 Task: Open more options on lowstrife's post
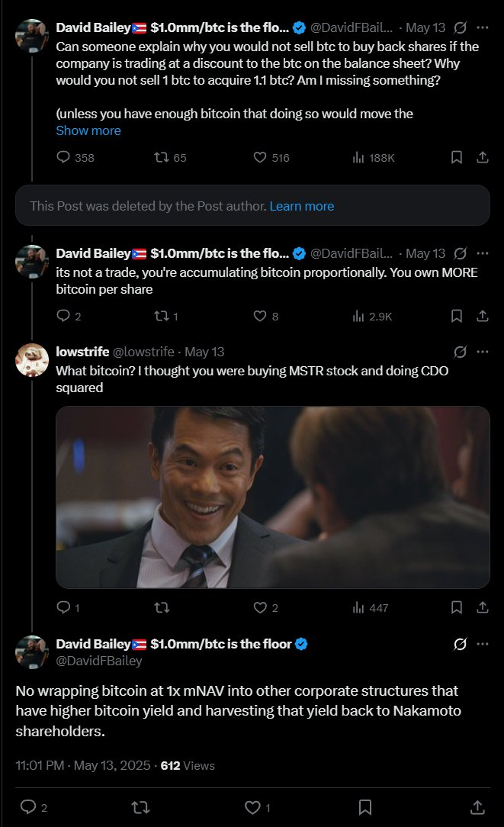(x=482, y=352)
